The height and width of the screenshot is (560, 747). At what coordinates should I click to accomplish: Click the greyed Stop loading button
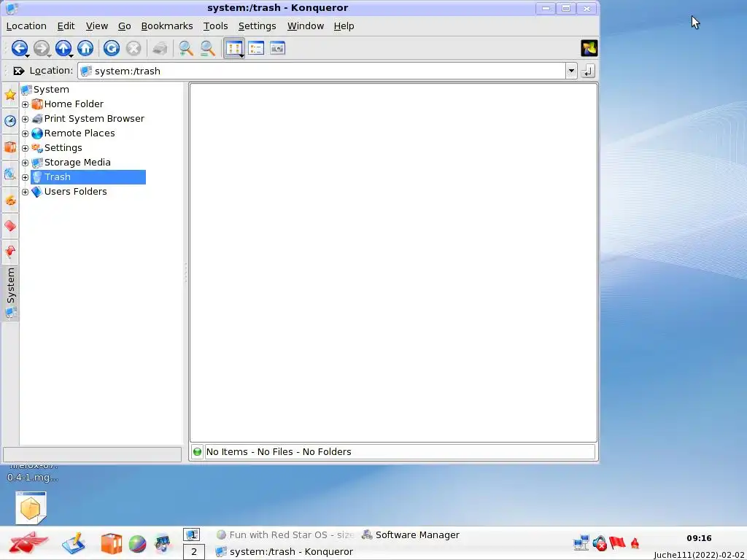[133, 48]
